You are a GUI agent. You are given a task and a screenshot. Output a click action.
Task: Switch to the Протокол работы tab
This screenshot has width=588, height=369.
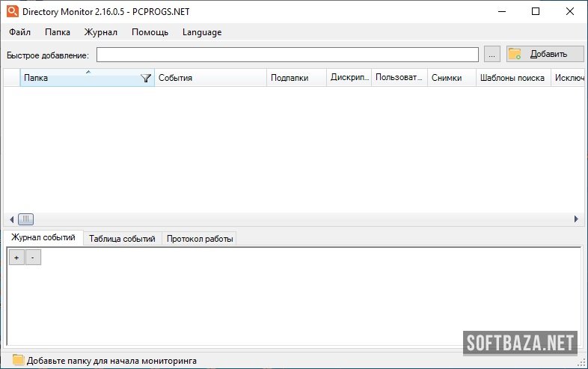200,239
